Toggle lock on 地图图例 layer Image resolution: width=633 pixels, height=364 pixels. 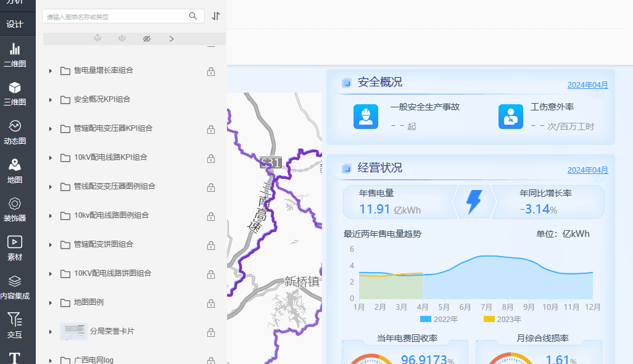point(211,303)
